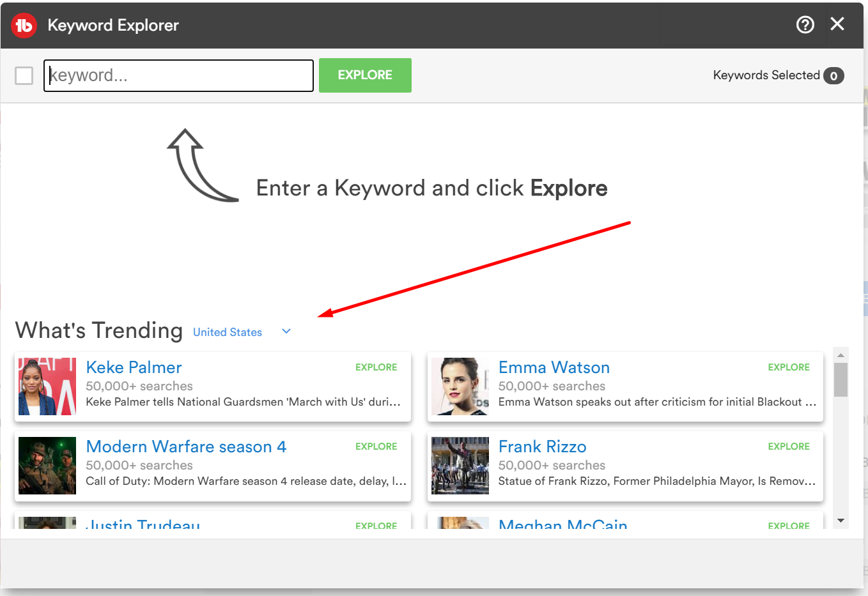This screenshot has height=596, width=868.
Task: Explore the Keke Palmer keyword
Action: [376, 367]
